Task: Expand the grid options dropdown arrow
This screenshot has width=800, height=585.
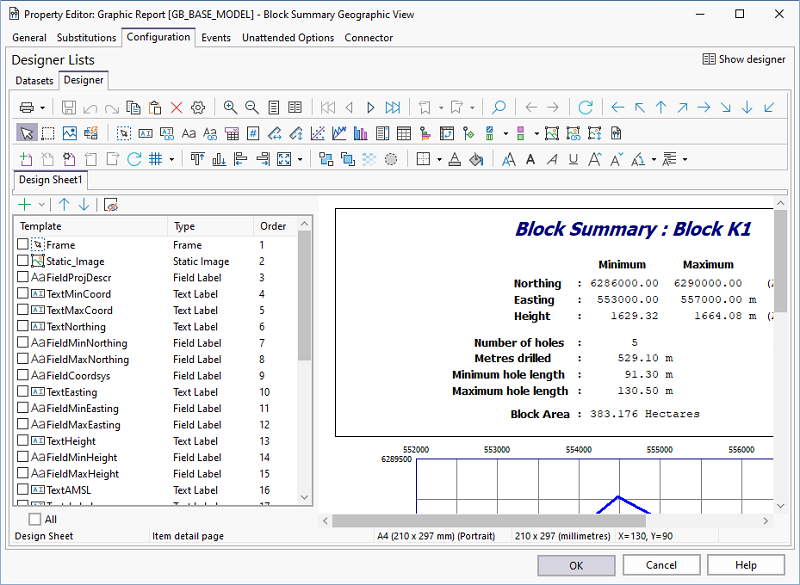Action: pos(171,159)
